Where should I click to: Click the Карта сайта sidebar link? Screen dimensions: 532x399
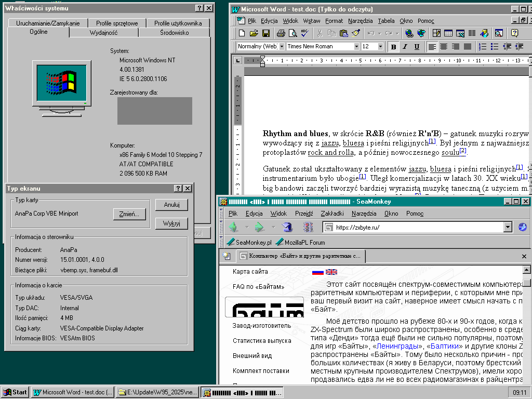pyautogui.click(x=250, y=271)
